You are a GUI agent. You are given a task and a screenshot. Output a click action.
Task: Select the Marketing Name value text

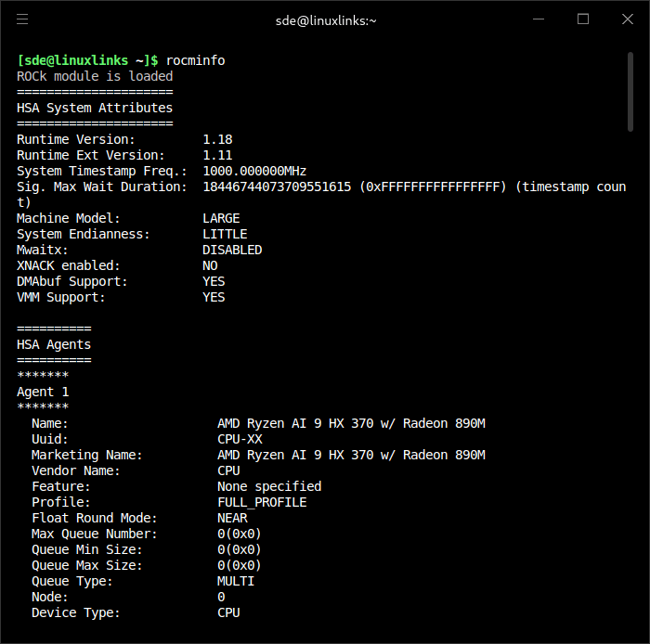(352, 455)
